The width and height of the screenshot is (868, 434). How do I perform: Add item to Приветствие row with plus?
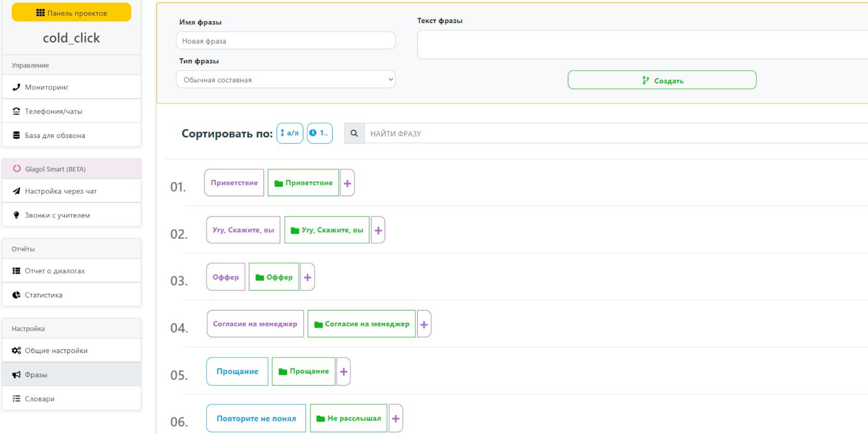(x=347, y=183)
